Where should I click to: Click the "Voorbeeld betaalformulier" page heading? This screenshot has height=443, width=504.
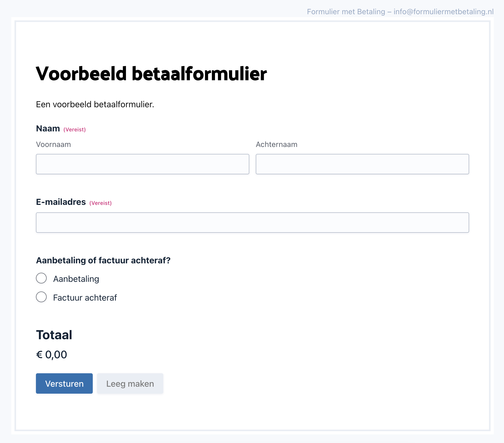tap(151, 74)
